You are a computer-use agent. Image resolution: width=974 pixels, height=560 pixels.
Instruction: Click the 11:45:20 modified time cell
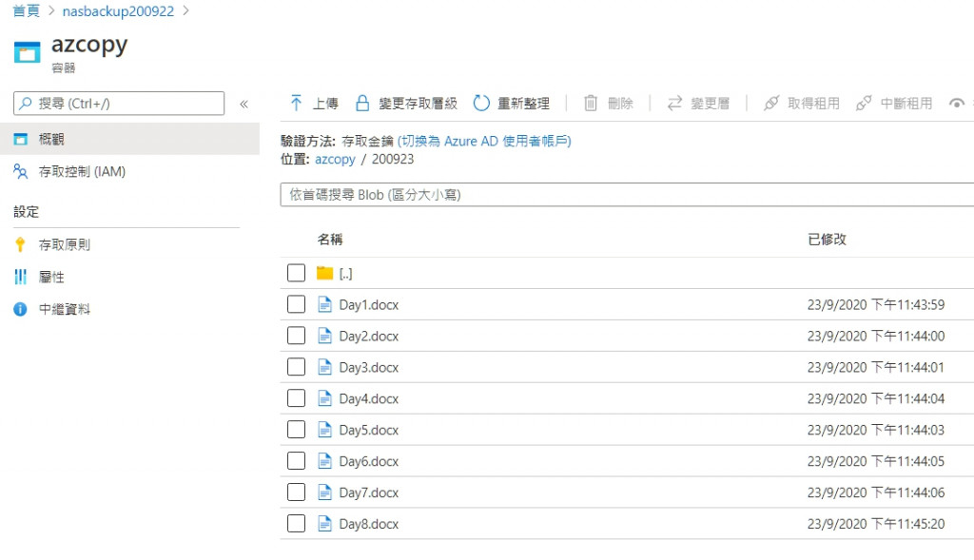876,524
